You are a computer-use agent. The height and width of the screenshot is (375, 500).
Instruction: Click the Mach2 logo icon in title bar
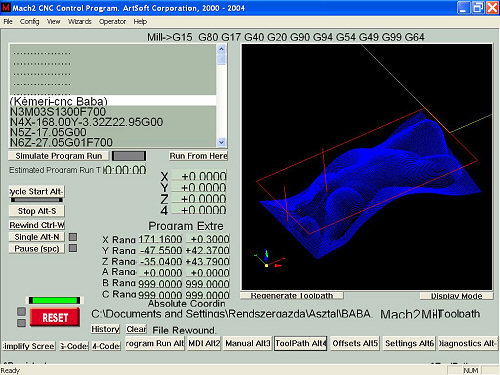[6, 7]
